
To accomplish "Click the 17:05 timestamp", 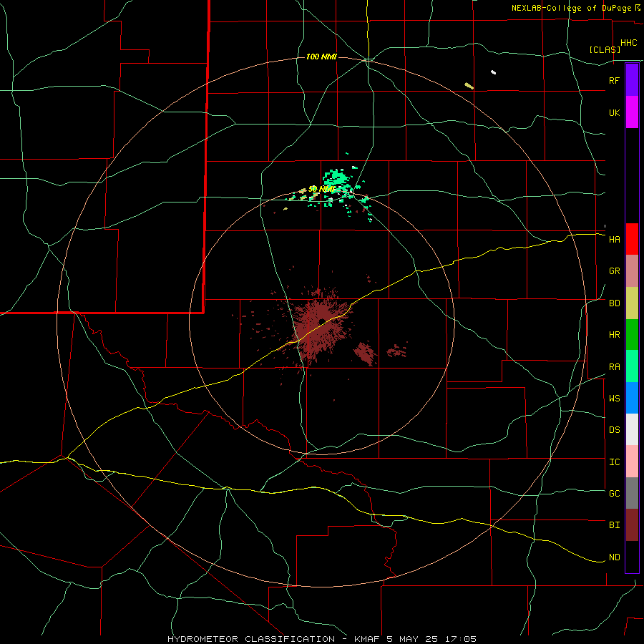I will pyautogui.click(x=461, y=639).
